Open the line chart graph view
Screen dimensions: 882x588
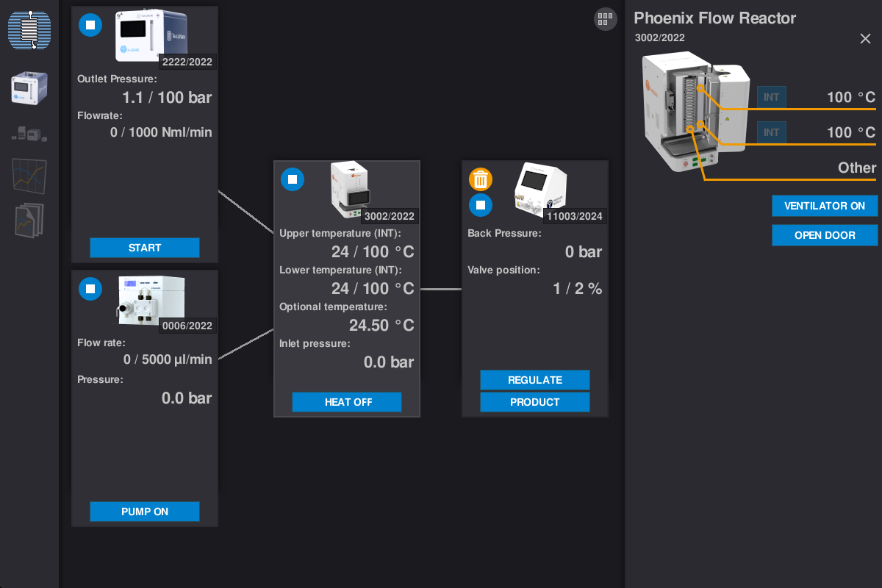click(x=29, y=176)
